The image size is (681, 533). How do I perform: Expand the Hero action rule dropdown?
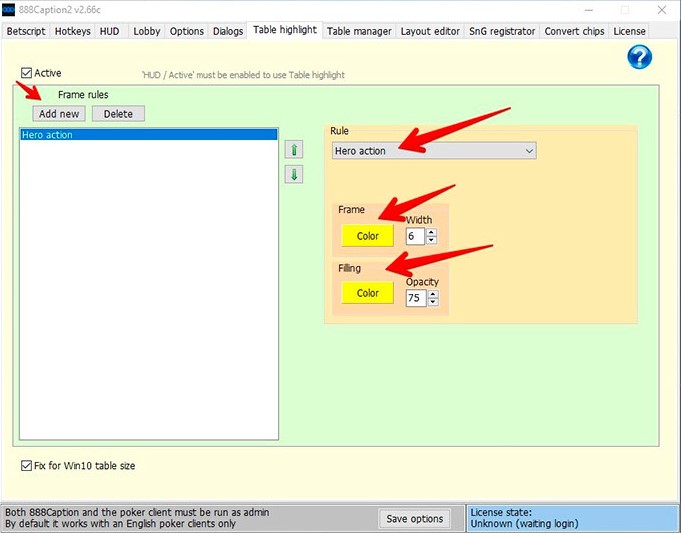529,151
